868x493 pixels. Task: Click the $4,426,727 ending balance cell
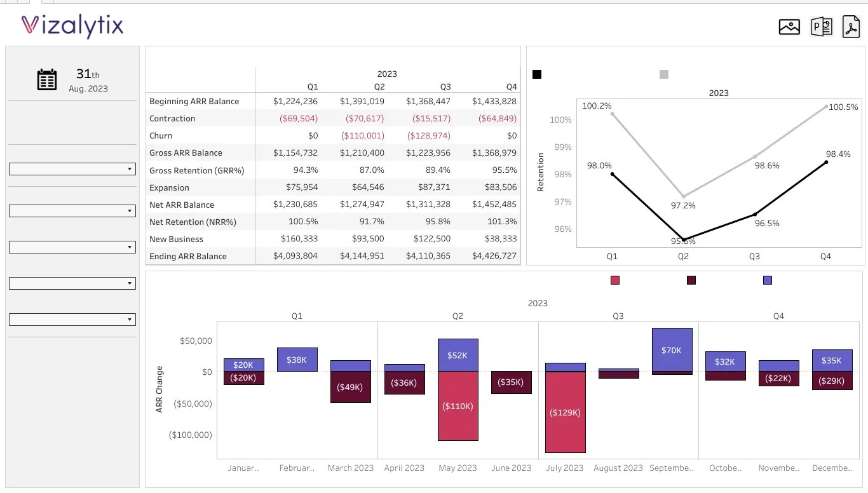coord(494,256)
